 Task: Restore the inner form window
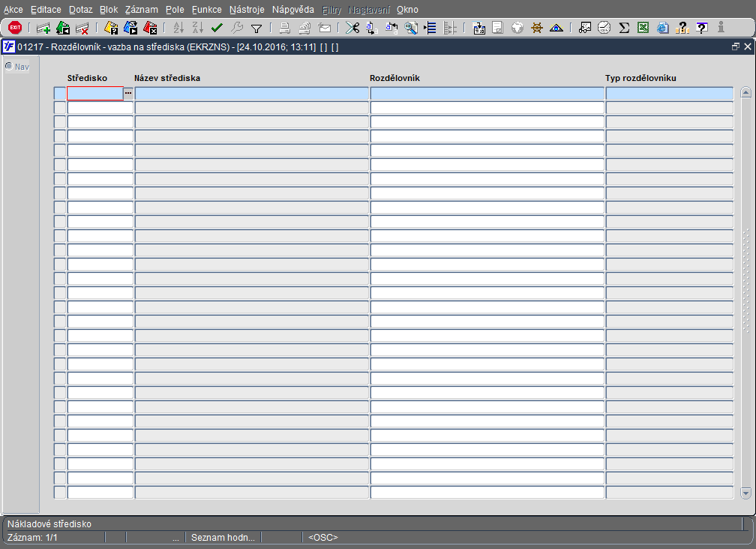pyautogui.click(x=735, y=46)
